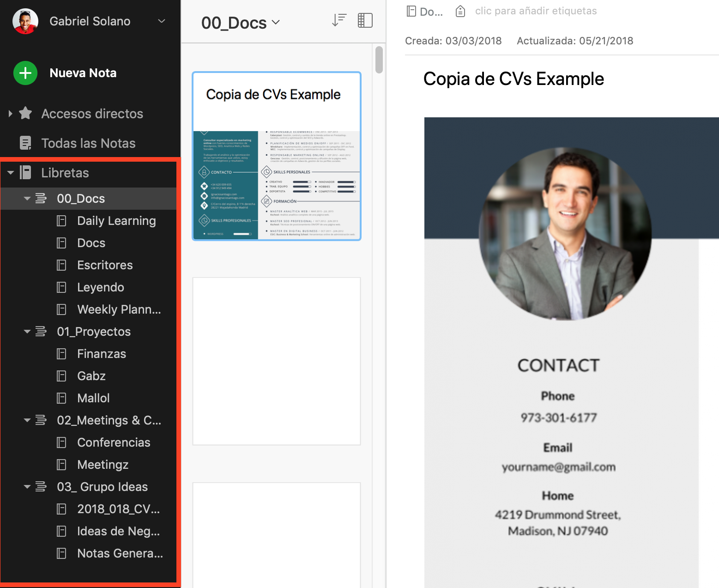This screenshot has width=719, height=588.
Task: Open the Ideas de Neg... notebook
Action: point(119,531)
